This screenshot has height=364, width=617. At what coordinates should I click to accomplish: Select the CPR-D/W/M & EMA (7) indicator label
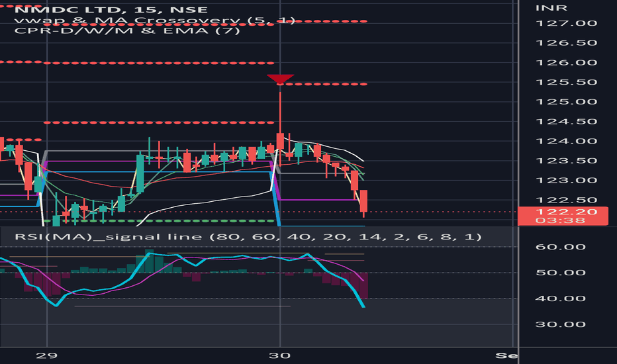pos(127,30)
